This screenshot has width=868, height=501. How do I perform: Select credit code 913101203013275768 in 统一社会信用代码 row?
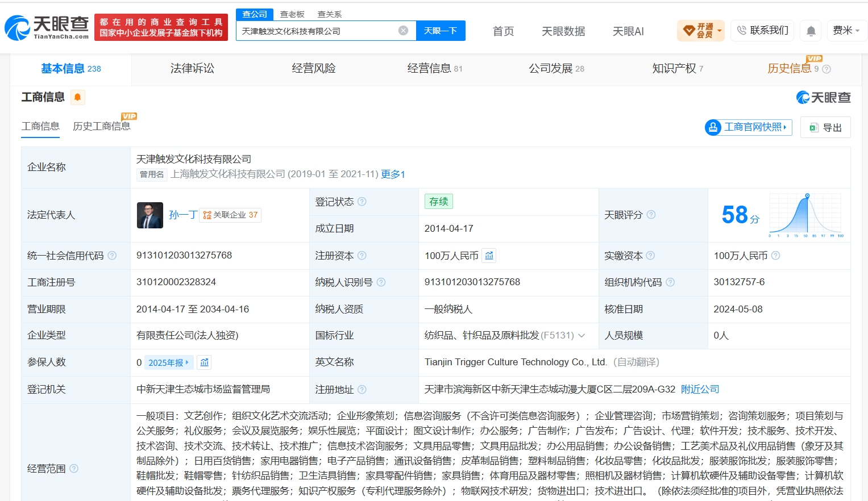pos(184,255)
